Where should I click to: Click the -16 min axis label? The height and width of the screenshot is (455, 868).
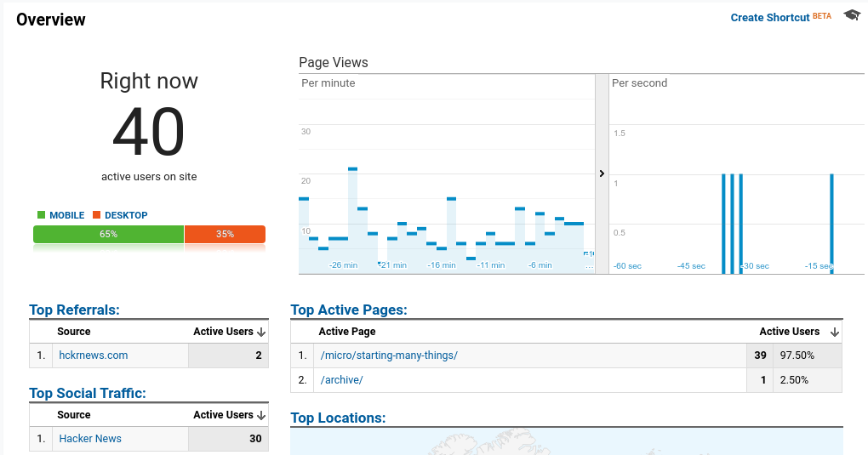click(x=441, y=265)
